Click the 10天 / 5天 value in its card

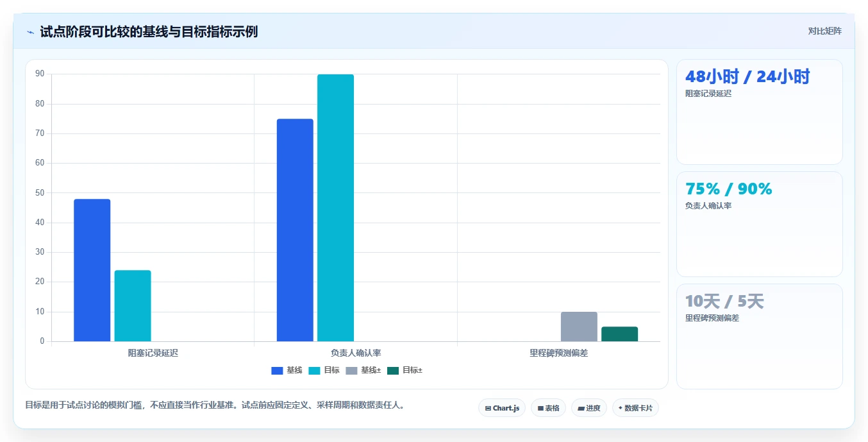coord(724,302)
